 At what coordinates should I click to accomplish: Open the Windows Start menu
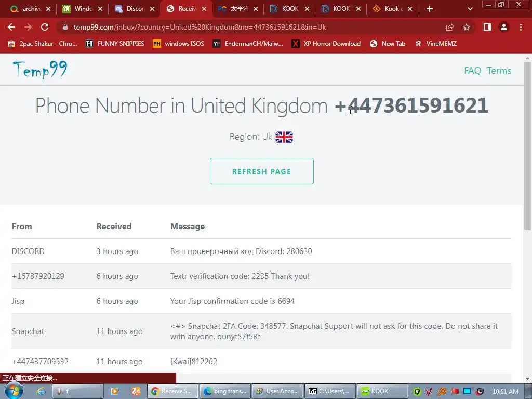(x=14, y=391)
